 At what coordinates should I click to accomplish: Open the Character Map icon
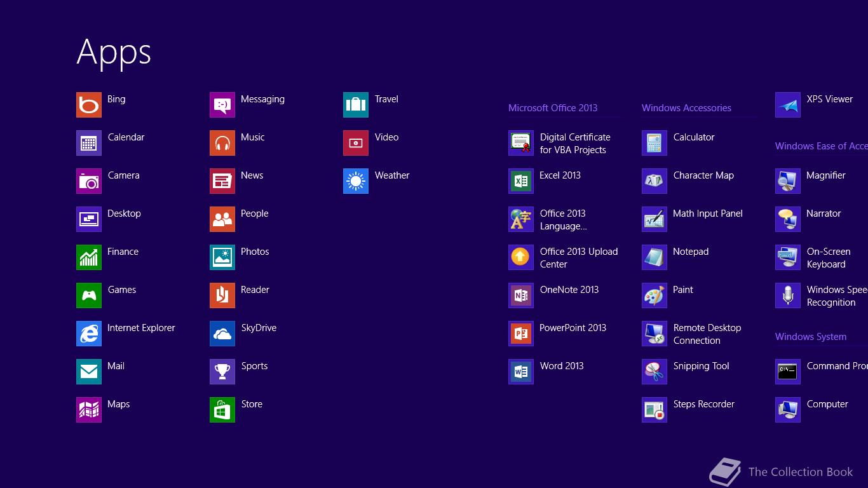click(654, 181)
